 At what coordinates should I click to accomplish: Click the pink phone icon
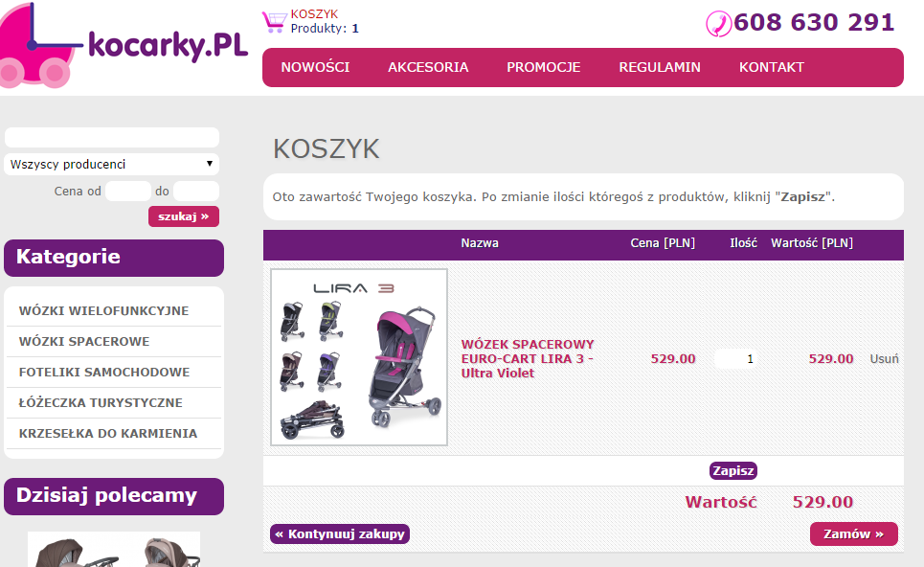pyautogui.click(x=718, y=24)
